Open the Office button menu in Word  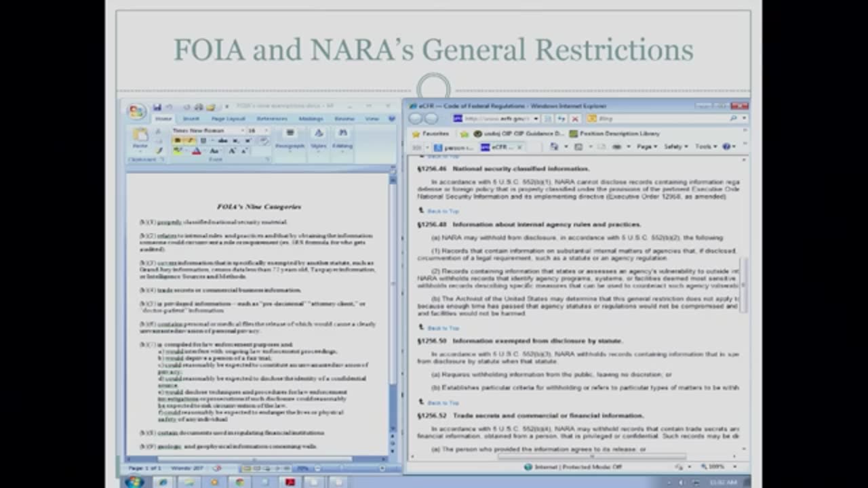137,111
